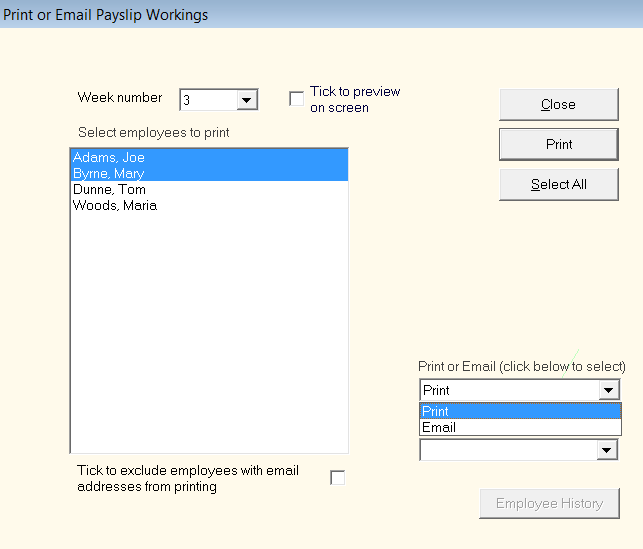The image size is (643, 549).
Task: Click the Print button
Action: [x=559, y=144]
